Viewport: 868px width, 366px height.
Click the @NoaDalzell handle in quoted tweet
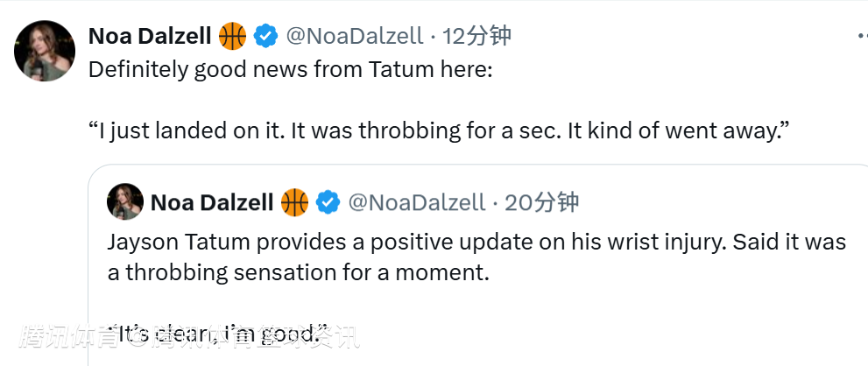[417, 202]
